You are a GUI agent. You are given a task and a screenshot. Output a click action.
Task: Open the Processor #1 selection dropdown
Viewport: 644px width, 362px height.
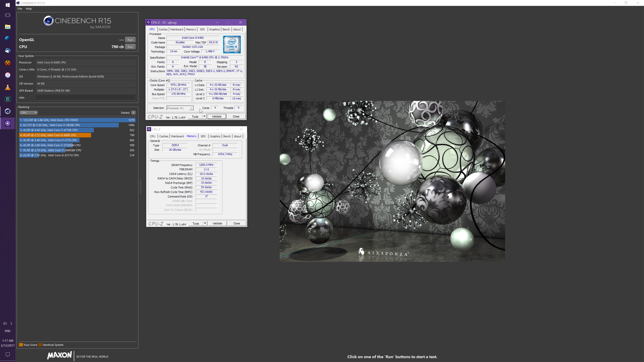point(180,108)
